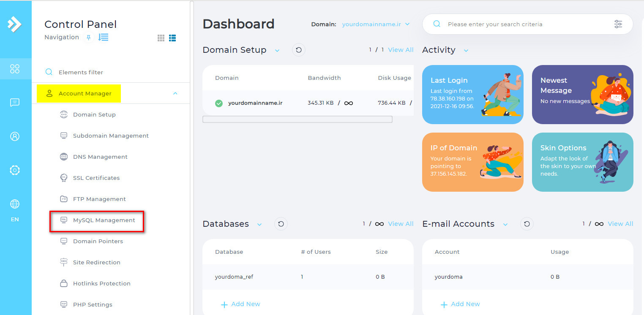Click the Disk Usage column header
The image size is (644, 315).
pos(395,78)
